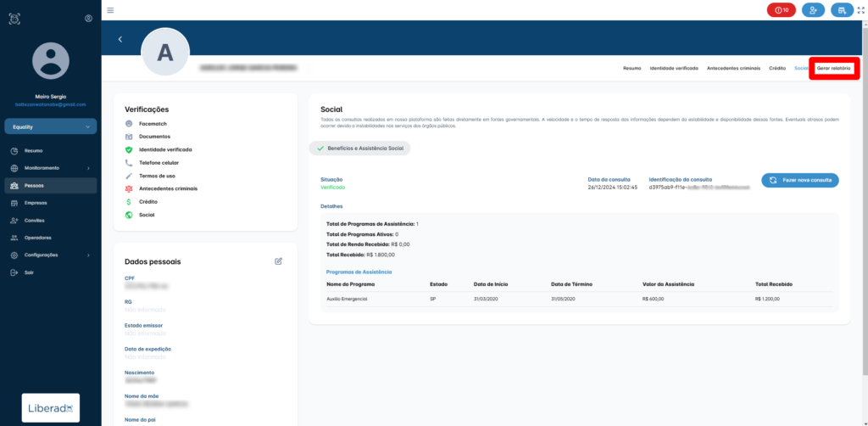Select Telefone celular verification

[159, 163]
